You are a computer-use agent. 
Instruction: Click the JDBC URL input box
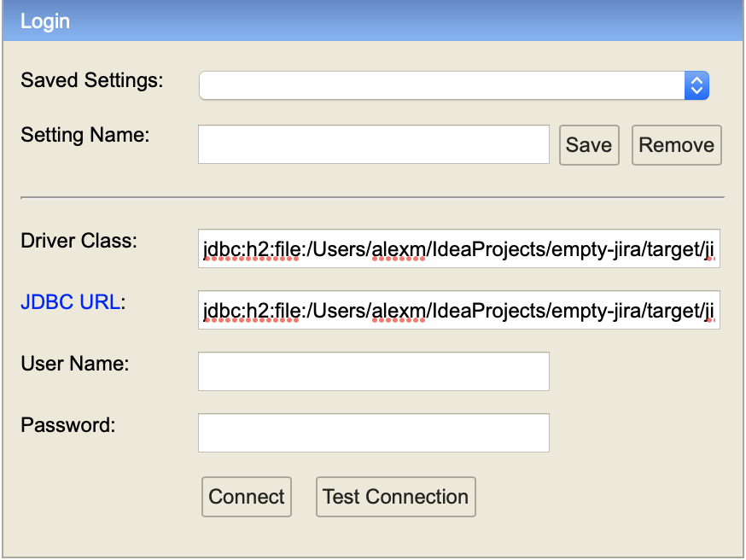(x=459, y=310)
